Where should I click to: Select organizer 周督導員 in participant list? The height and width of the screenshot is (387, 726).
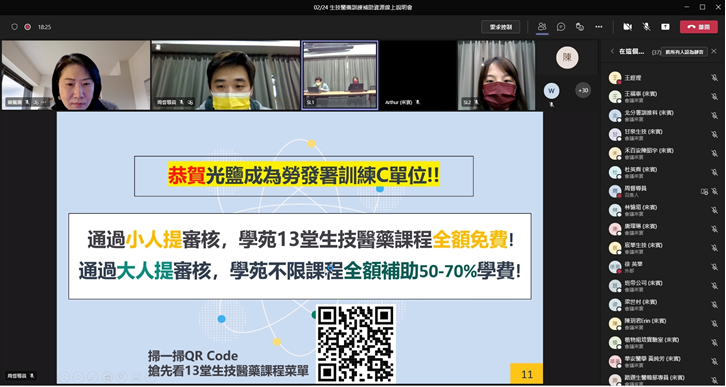[x=663, y=191]
